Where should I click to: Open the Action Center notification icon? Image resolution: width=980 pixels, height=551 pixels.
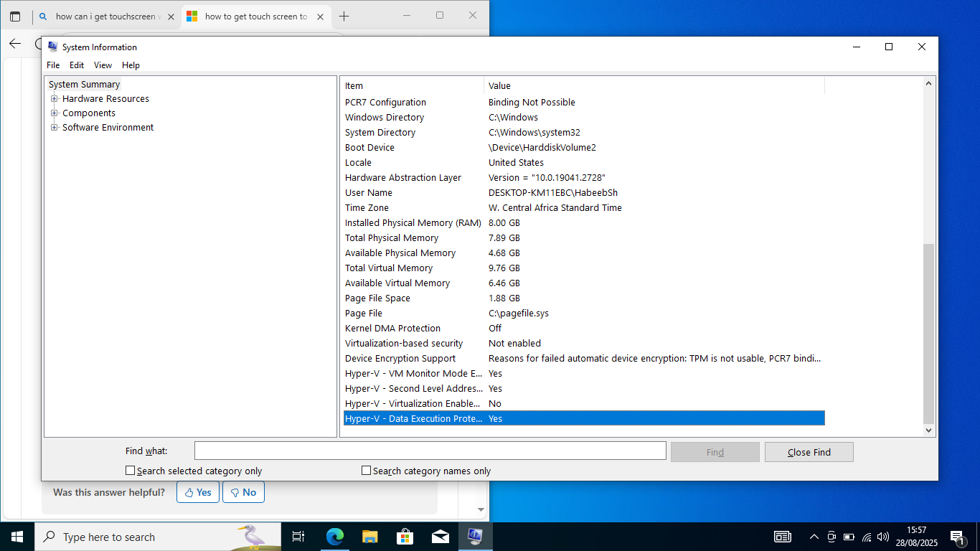click(x=957, y=536)
